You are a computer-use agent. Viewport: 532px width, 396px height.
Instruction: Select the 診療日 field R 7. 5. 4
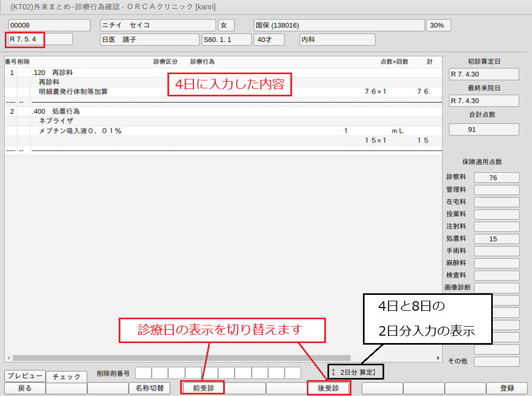click(x=40, y=40)
